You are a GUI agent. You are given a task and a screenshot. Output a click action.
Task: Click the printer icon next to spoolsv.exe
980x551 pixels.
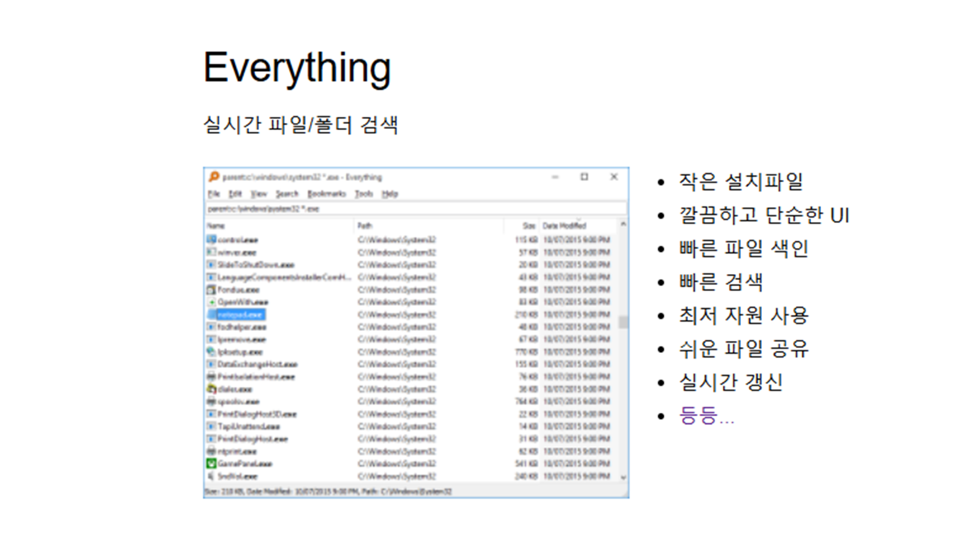pyautogui.click(x=212, y=402)
